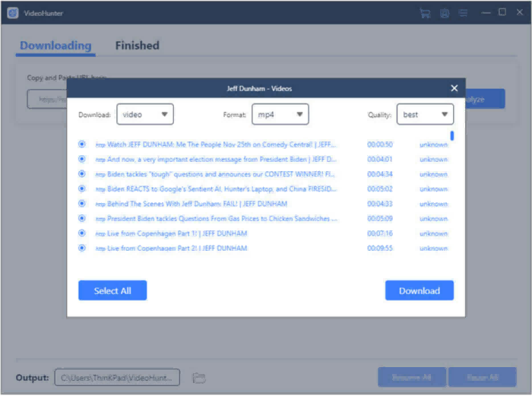The height and width of the screenshot is (396, 532).
Task: Toggle the radio for Live from Copenhagen Part 2
Action: (x=82, y=248)
